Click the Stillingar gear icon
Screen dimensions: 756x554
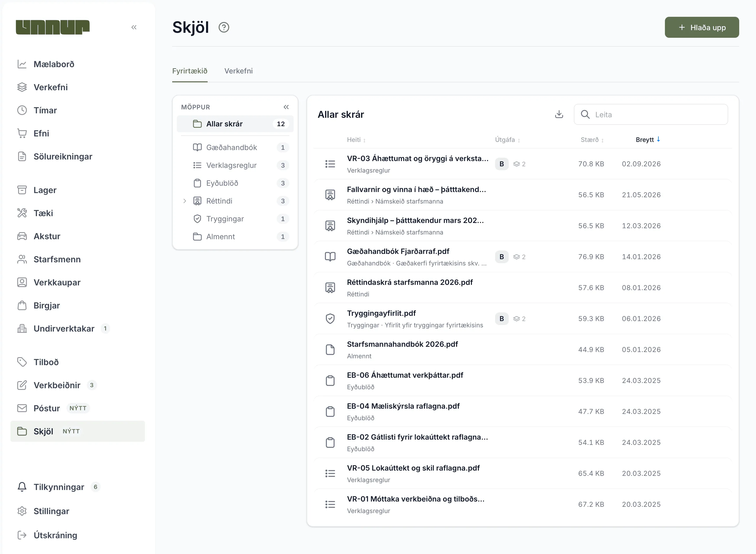click(x=22, y=511)
